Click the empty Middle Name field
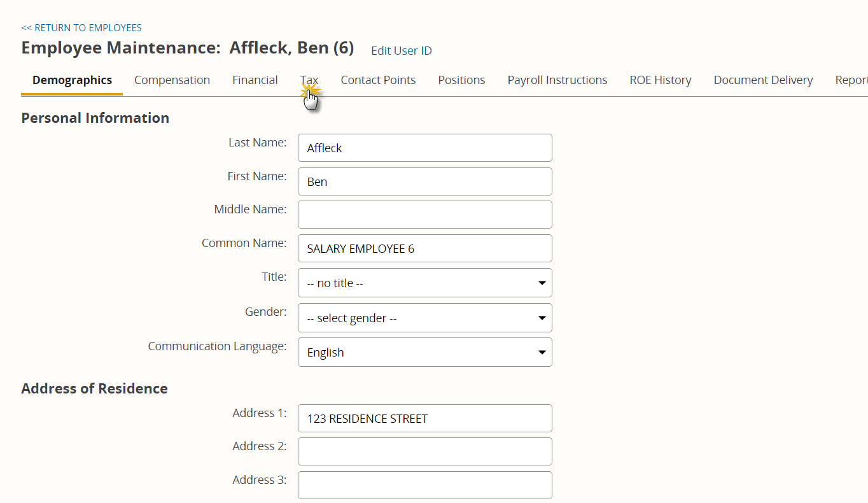This screenshot has width=868, height=503. tap(424, 215)
